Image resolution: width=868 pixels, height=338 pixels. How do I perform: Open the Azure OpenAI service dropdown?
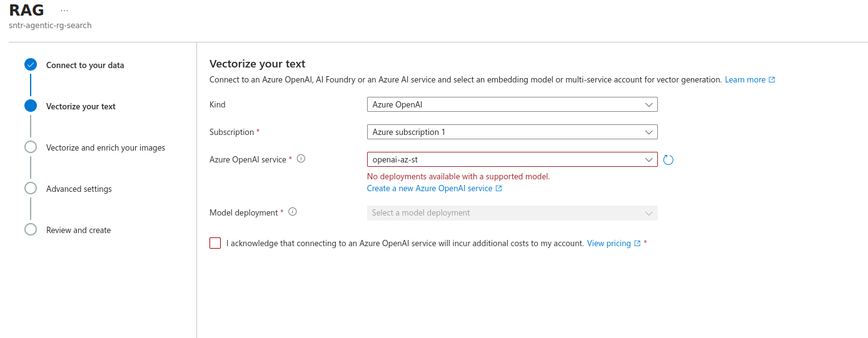tap(512, 159)
